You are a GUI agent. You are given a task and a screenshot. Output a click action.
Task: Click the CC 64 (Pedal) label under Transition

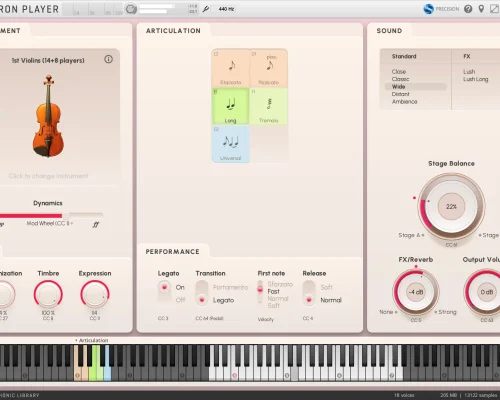point(209,318)
